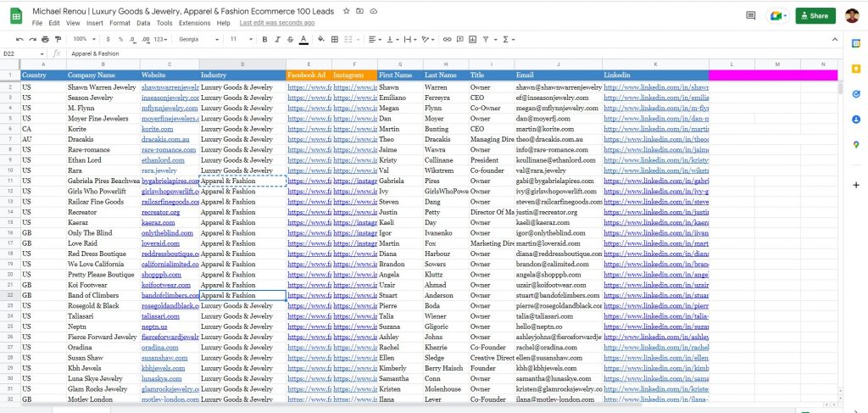The image size is (868, 413).
Task: Open the font size dropdown
Action: pos(242,39)
